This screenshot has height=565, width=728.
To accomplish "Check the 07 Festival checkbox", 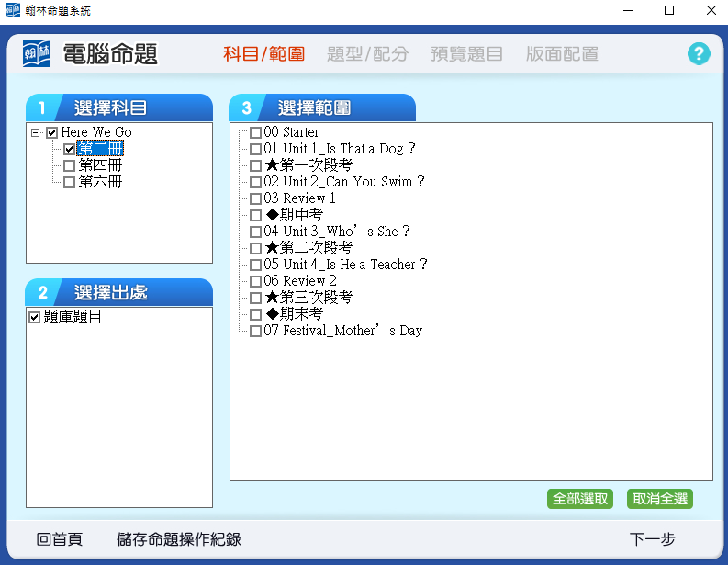I will [255, 332].
